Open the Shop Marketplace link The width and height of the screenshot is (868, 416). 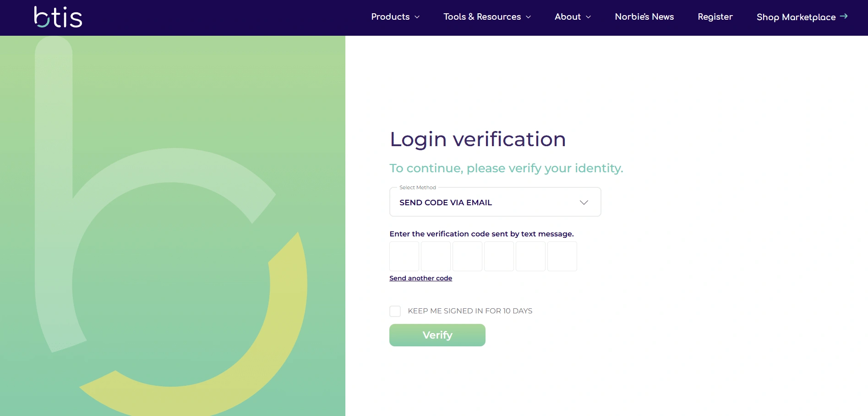[796, 17]
